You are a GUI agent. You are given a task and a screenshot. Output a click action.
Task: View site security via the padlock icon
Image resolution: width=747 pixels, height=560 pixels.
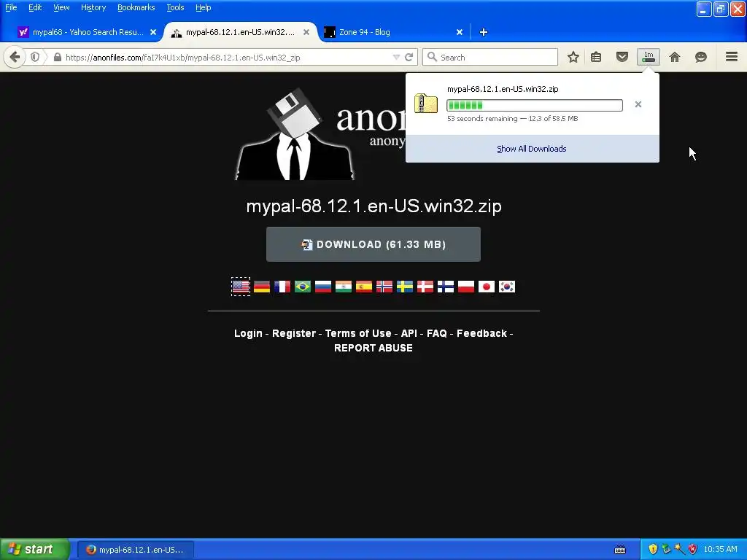click(x=57, y=57)
